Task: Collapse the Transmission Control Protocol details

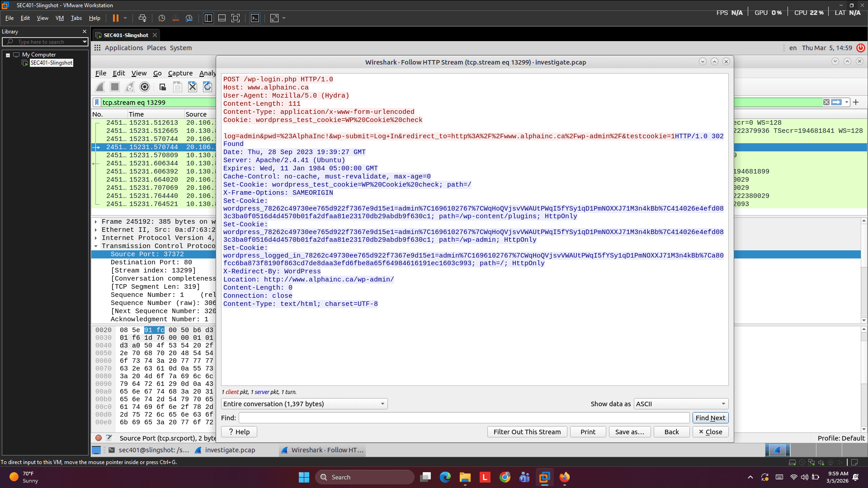Action: [x=96, y=246]
